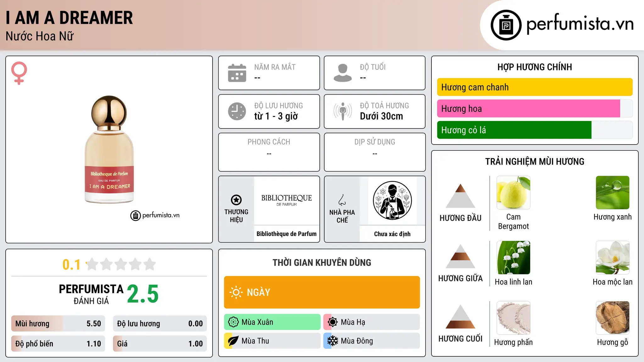Screen dimensions: 644x362
Task: Click the Độ lưu hương 0.00 score bar
Action: pos(160,324)
